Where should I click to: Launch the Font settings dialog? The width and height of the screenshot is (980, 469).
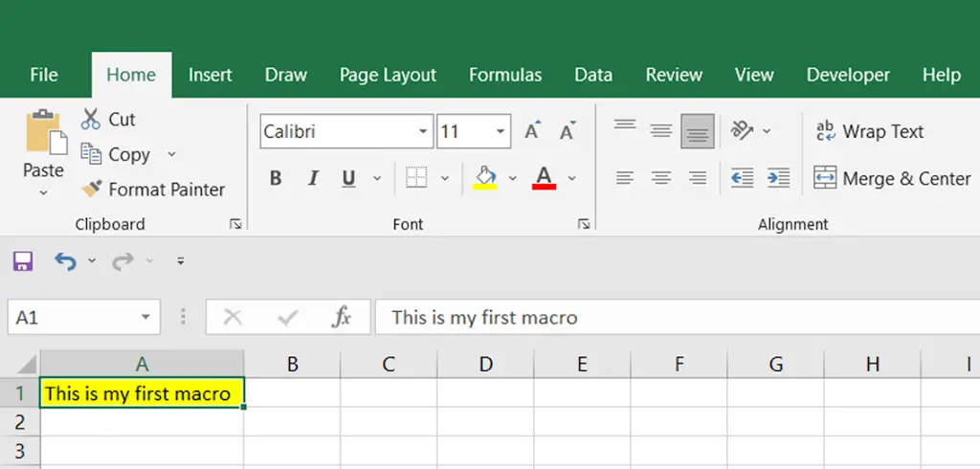(x=584, y=224)
